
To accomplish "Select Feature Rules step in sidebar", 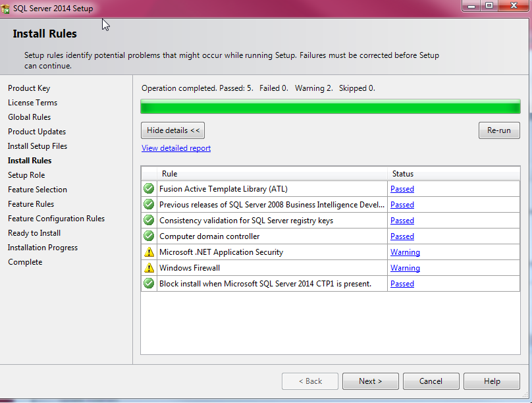I will tap(31, 204).
